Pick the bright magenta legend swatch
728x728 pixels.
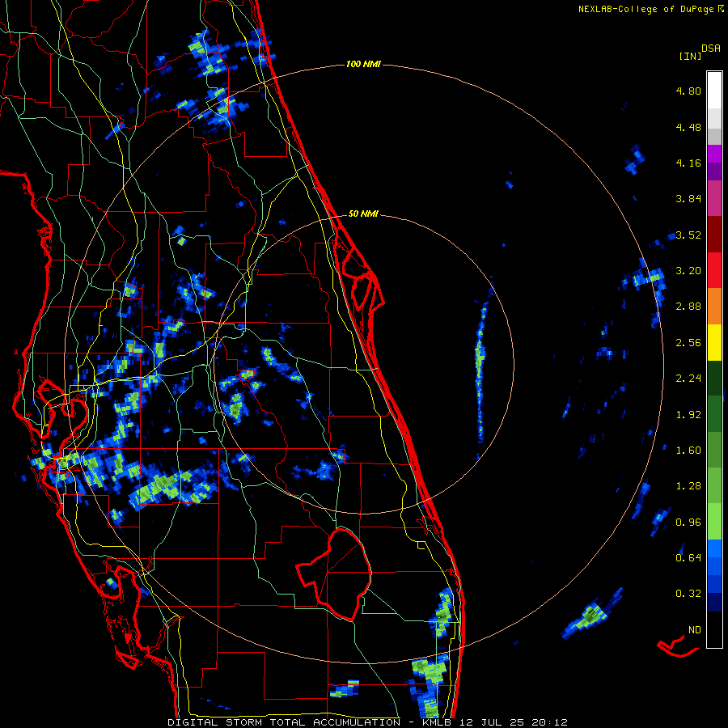714,154
